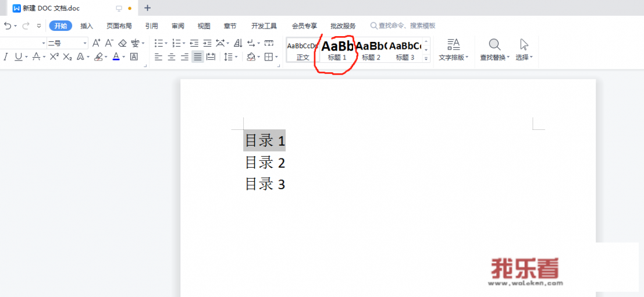Viewport: 644px width, 297px height.
Task: Expand the line spacing dropdown arrow
Action: 236,56
